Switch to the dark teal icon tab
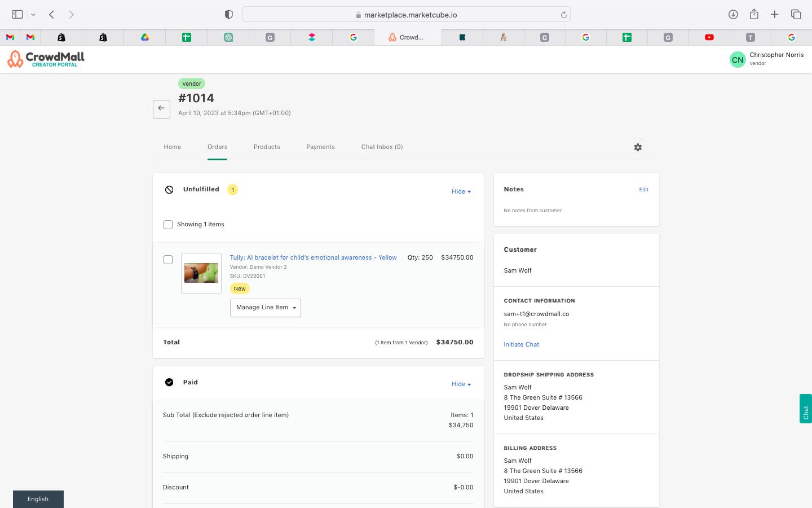Viewport: 812px width, 508px height. pos(462,37)
